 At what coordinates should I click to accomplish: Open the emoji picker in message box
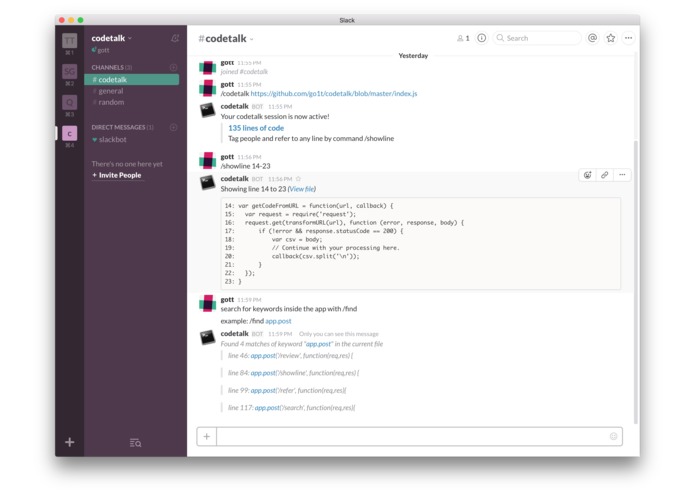[613, 436]
